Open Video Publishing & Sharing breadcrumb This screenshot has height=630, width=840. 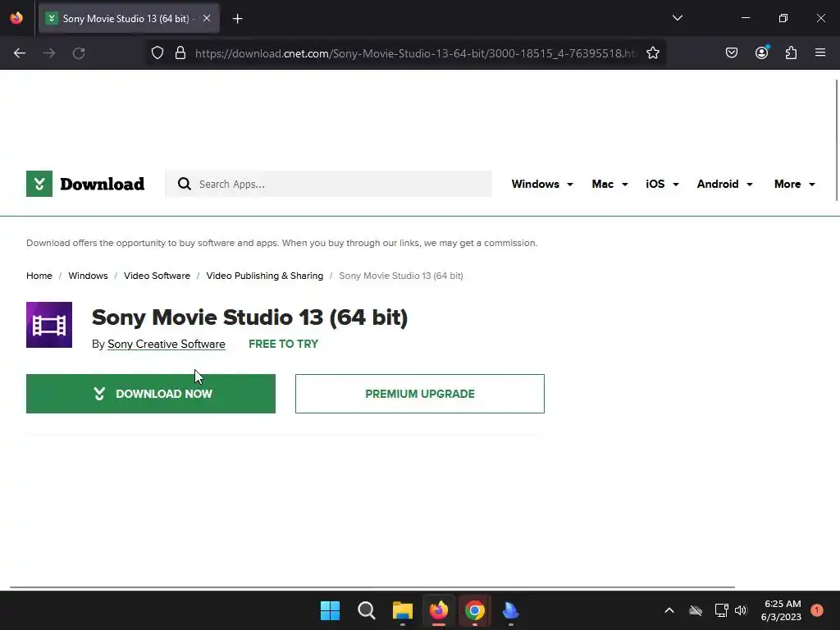tap(265, 276)
